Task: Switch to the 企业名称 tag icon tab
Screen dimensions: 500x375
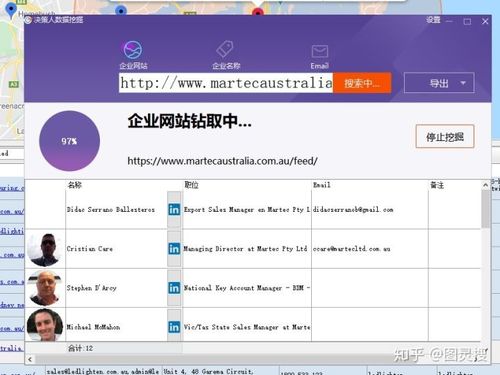Action: (226, 54)
